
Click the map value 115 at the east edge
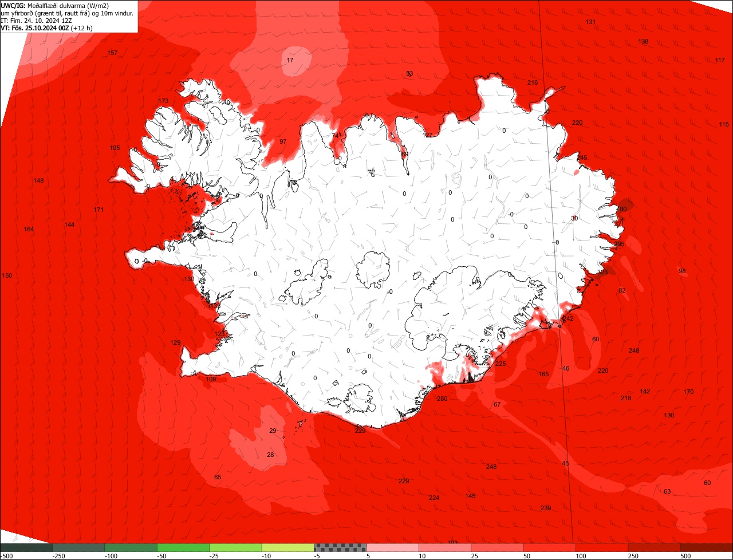tap(724, 124)
